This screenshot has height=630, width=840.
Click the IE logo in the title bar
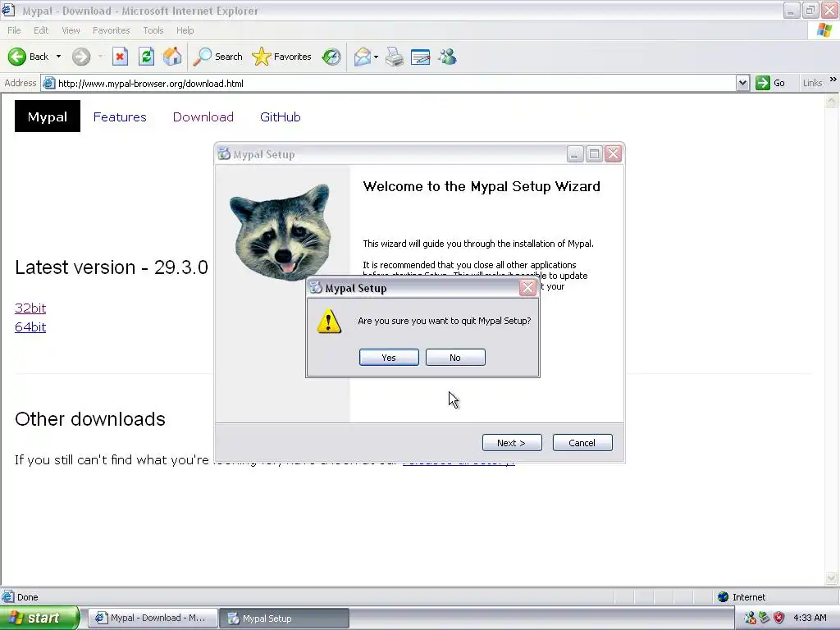[8, 10]
